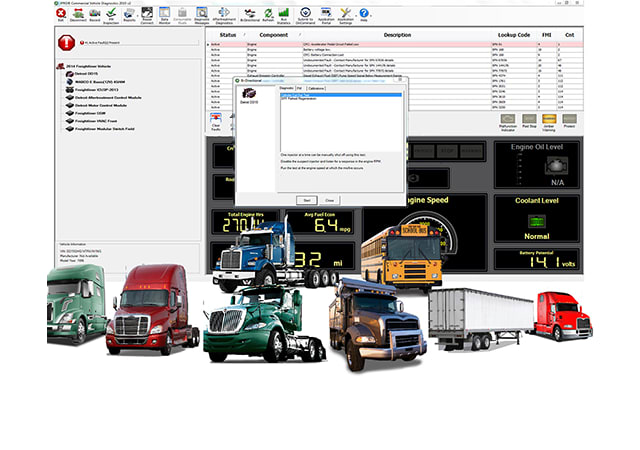This screenshot has width=640, height=450.
Task: Select Freightliner HVAC Front tree item
Action: [x=96, y=121]
